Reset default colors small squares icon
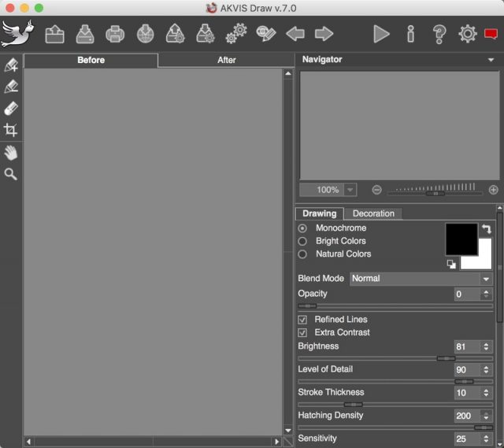 [451, 265]
